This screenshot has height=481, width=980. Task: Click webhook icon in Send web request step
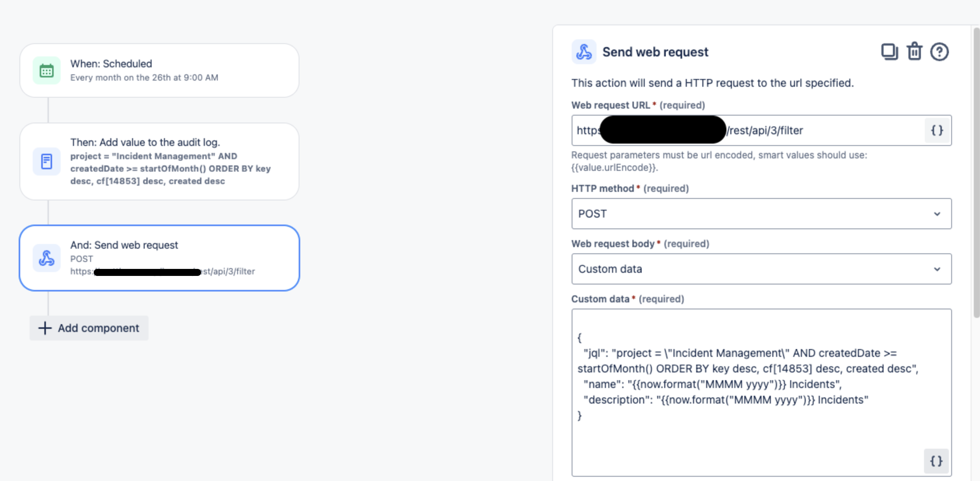47,258
